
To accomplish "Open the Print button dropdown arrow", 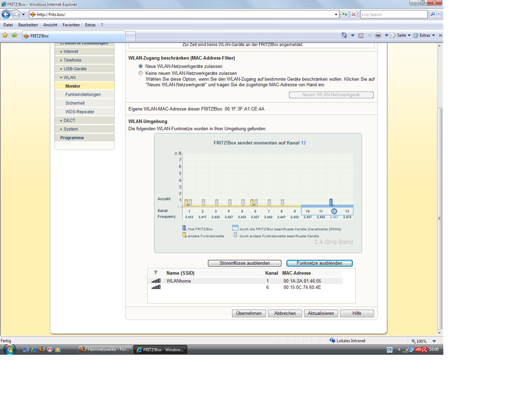I will click(x=387, y=35).
